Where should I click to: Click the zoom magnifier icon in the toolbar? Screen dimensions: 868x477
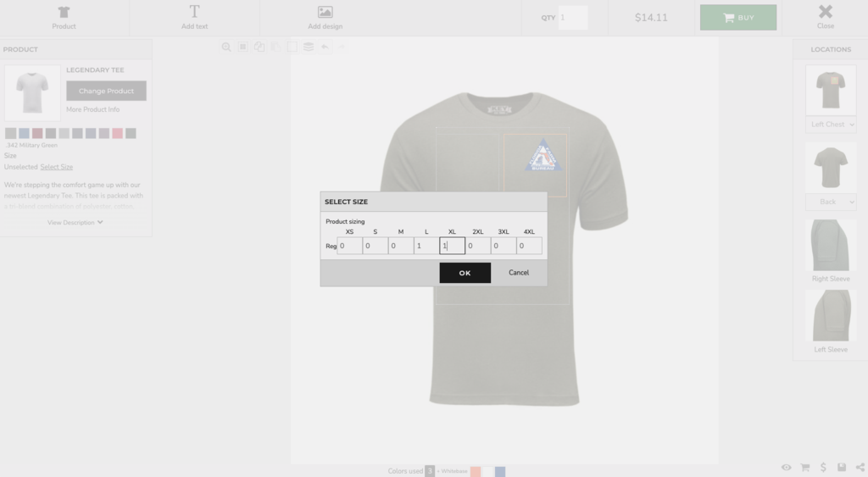point(226,47)
